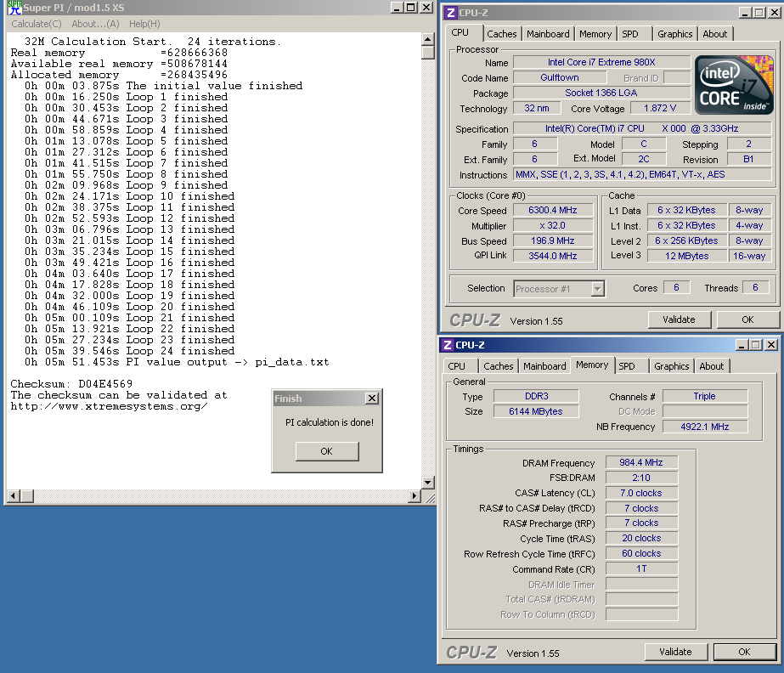The height and width of the screenshot is (673, 784).
Task: Maximize the Super PI window
Action: (x=410, y=8)
